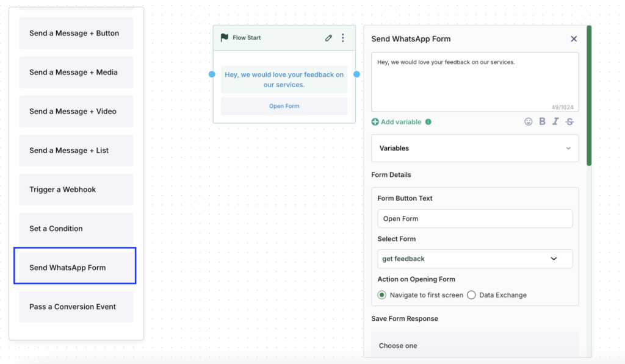Expand the Variables section
625x364 pixels.
point(475,148)
